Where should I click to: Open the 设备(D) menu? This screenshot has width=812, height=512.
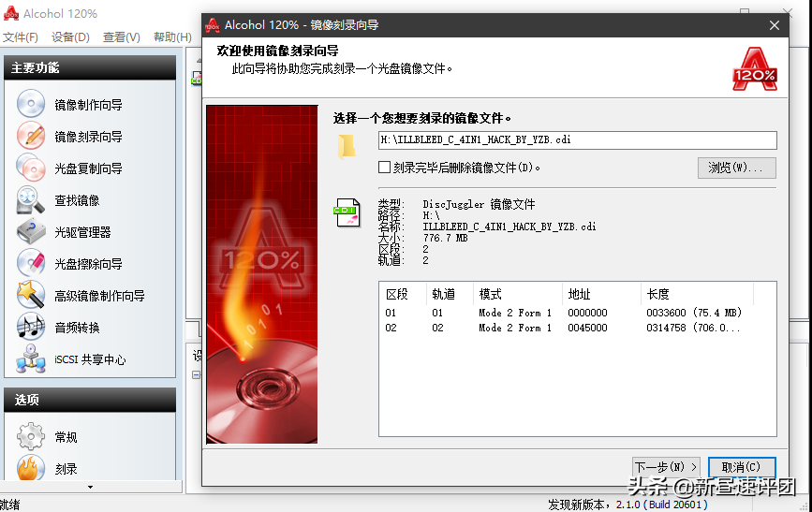tap(70, 37)
